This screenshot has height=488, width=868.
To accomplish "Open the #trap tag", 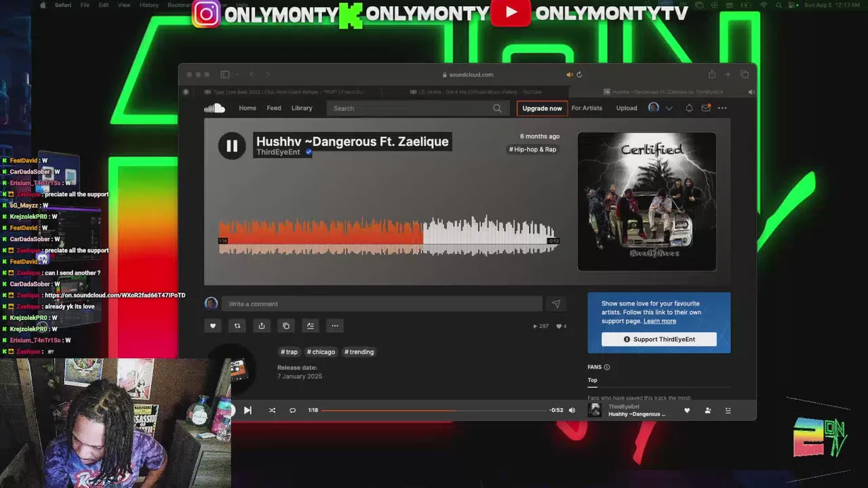I will click(290, 352).
